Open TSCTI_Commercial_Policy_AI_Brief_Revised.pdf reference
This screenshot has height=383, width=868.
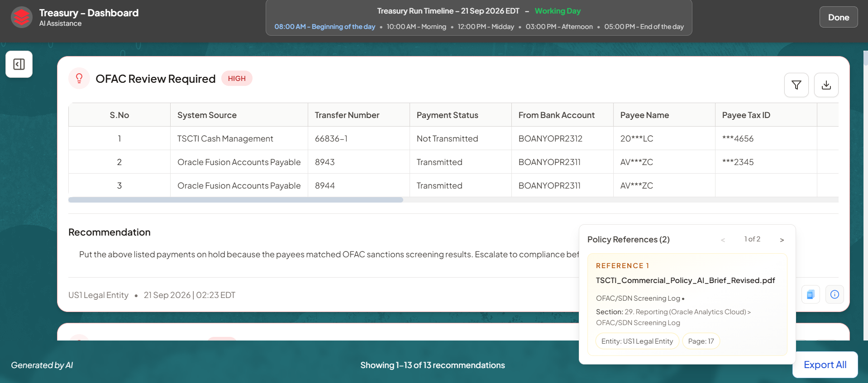[685, 280]
